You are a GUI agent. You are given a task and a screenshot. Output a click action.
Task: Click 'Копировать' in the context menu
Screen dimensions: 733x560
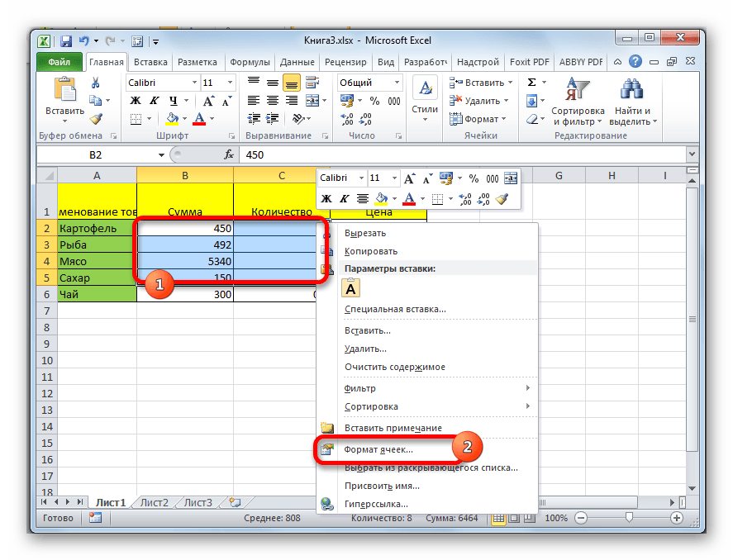click(x=371, y=251)
